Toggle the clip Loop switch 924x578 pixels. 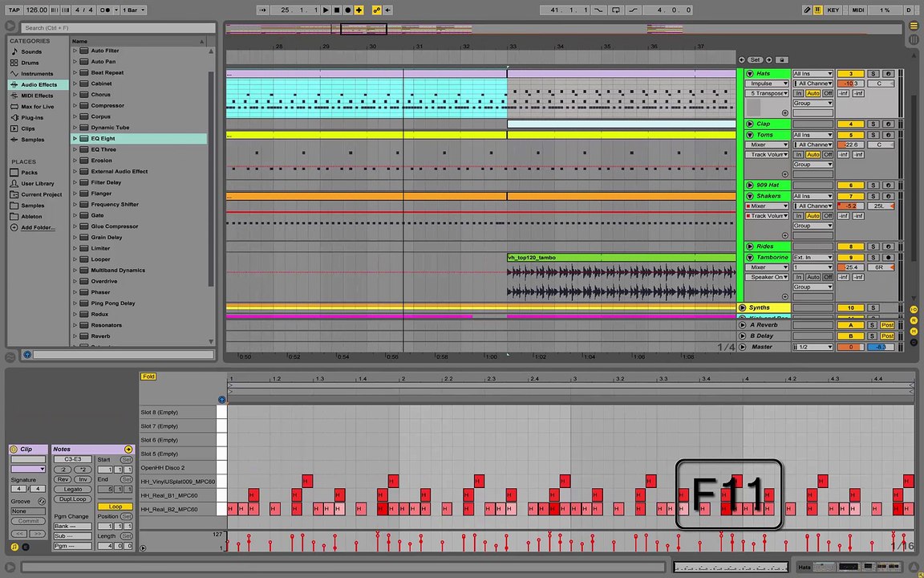pyautogui.click(x=115, y=507)
